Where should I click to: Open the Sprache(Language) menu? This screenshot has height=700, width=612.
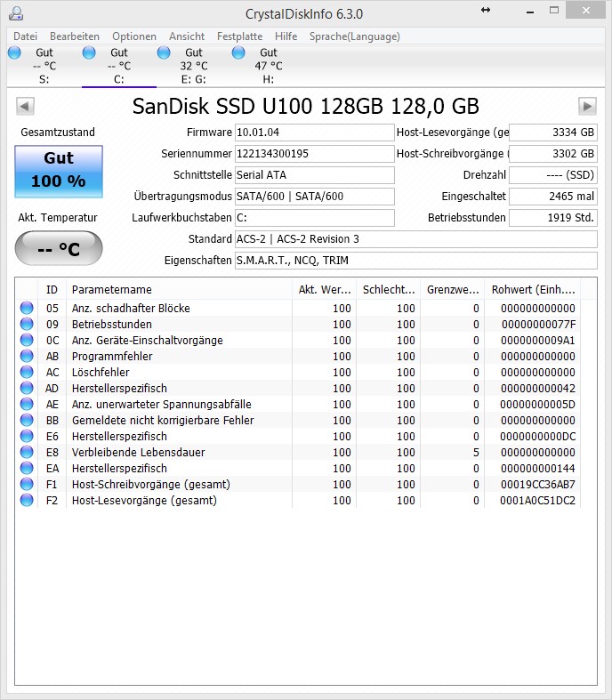[354, 36]
